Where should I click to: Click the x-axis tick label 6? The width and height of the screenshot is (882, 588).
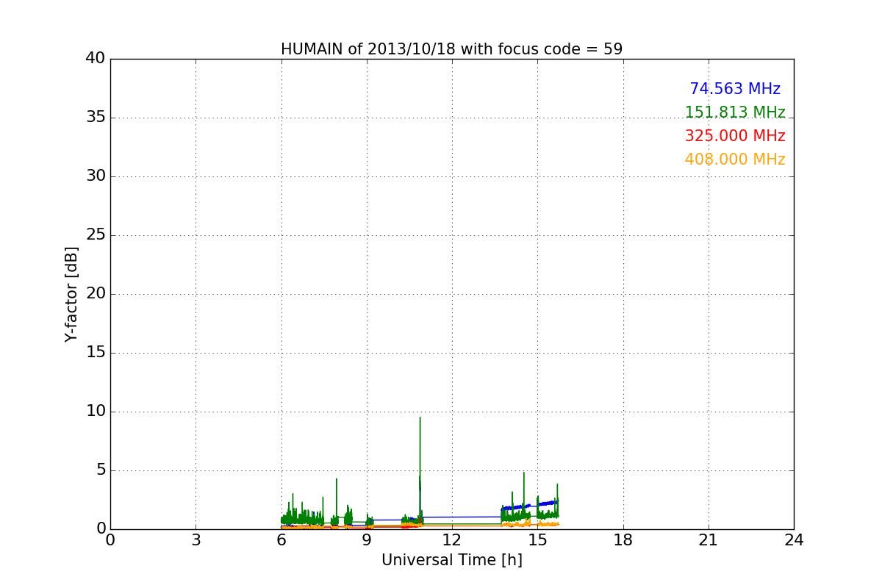tap(281, 540)
